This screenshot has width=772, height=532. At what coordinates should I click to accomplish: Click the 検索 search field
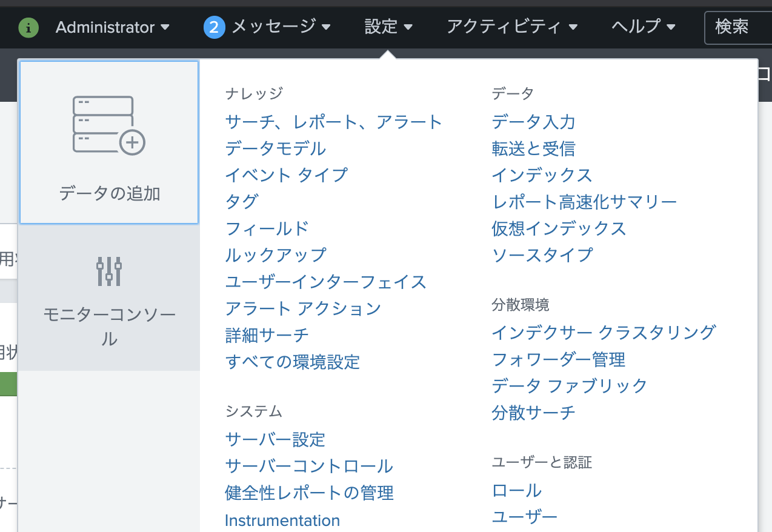click(738, 27)
